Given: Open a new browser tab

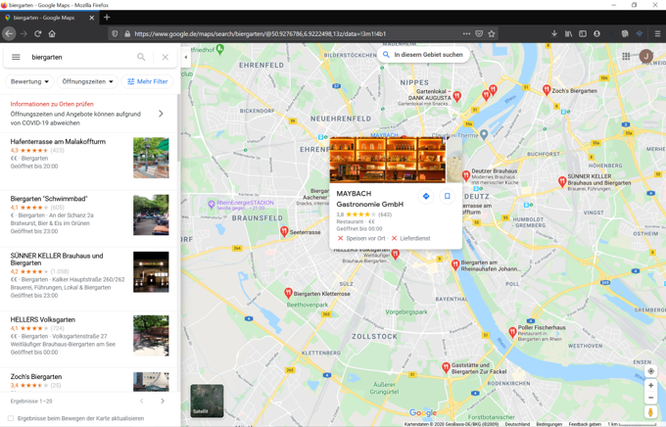Looking at the screenshot, I should (x=107, y=17).
